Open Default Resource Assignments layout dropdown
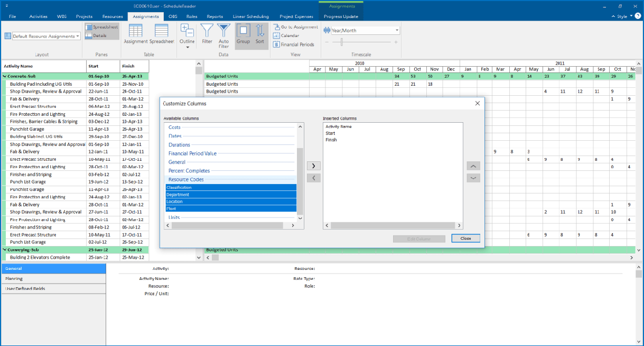Image resolution: width=644 pixels, height=346 pixels. click(x=43, y=36)
